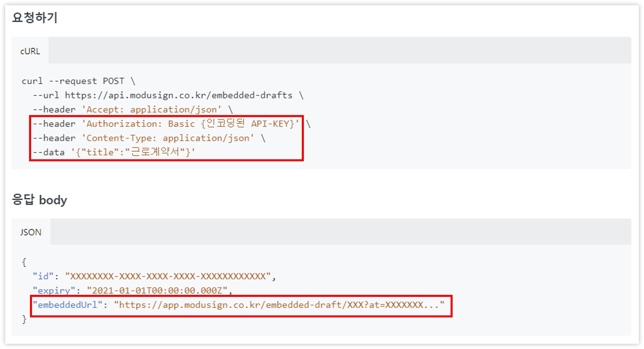Click the 응답 body heading
The width and height of the screenshot is (644, 349).
pos(39,200)
